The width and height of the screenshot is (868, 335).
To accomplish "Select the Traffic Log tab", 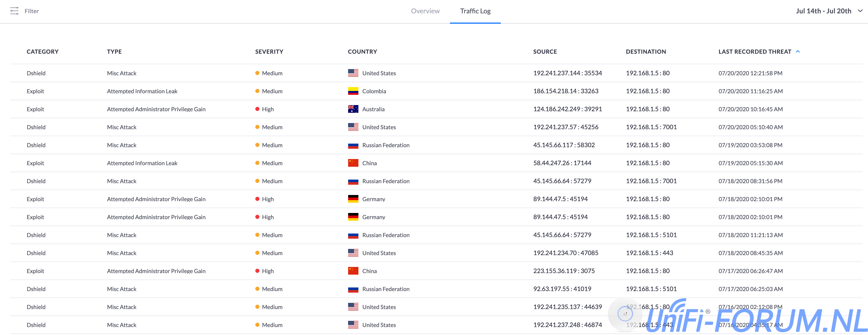I will point(475,11).
